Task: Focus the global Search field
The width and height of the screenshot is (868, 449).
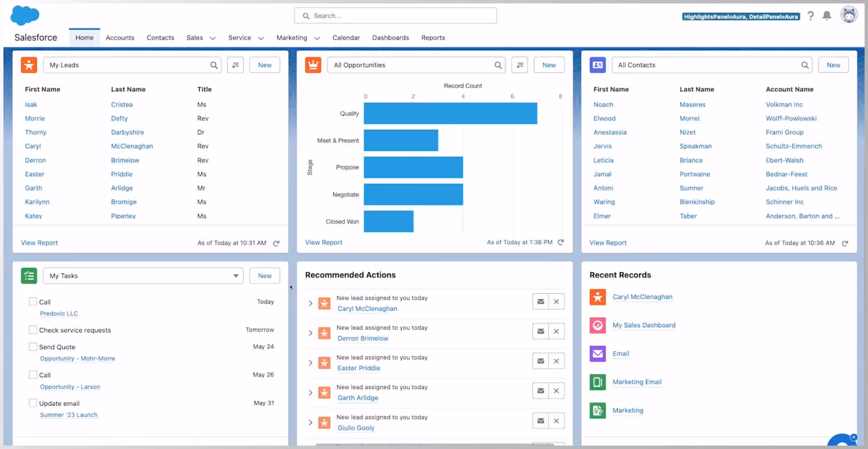Action: (x=395, y=15)
